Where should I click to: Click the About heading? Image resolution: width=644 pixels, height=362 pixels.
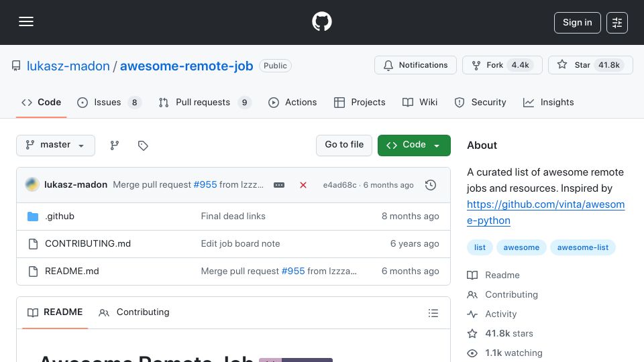point(482,145)
